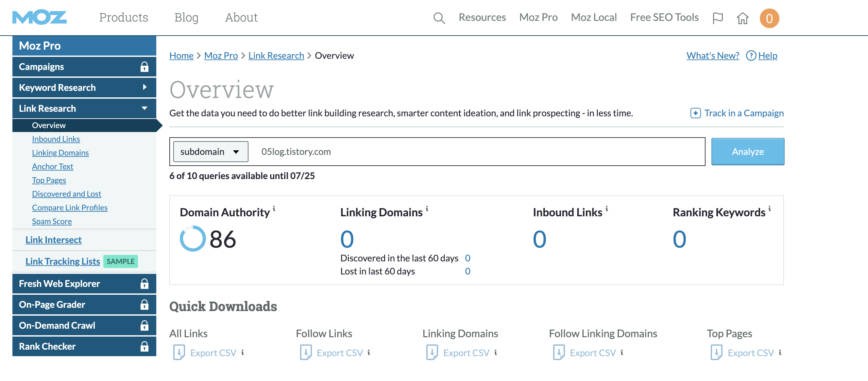
Task: Click Follow Linking Domains Export CSV link
Action: point(593,353)
